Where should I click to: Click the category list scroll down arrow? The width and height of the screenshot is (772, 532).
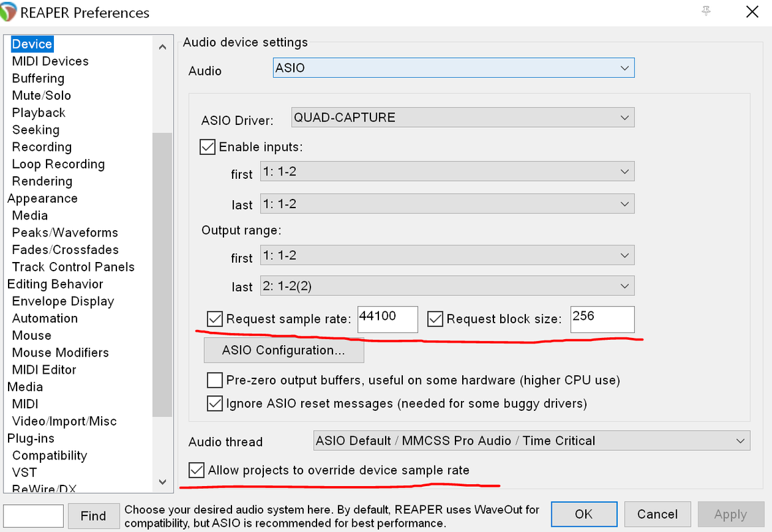click(x=162, y=481)
